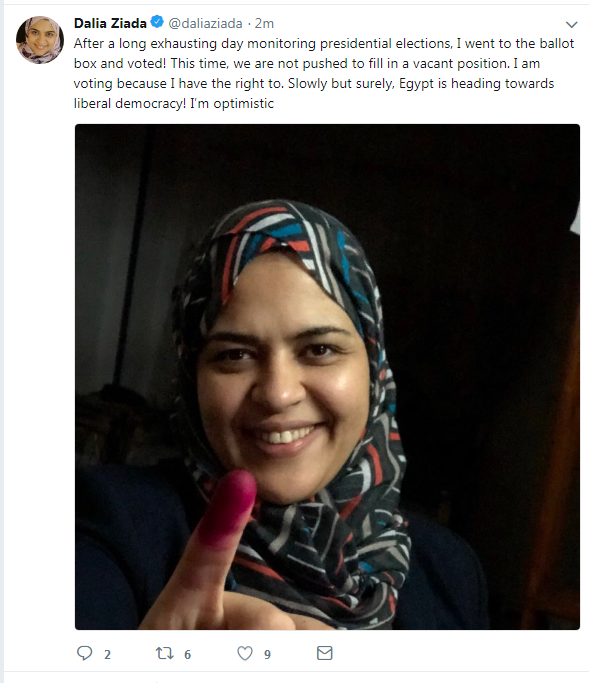Like the tweet with the heart icon
Viewport: 589px width, 683px height.
pyautogui.click(x=245, y=653)
